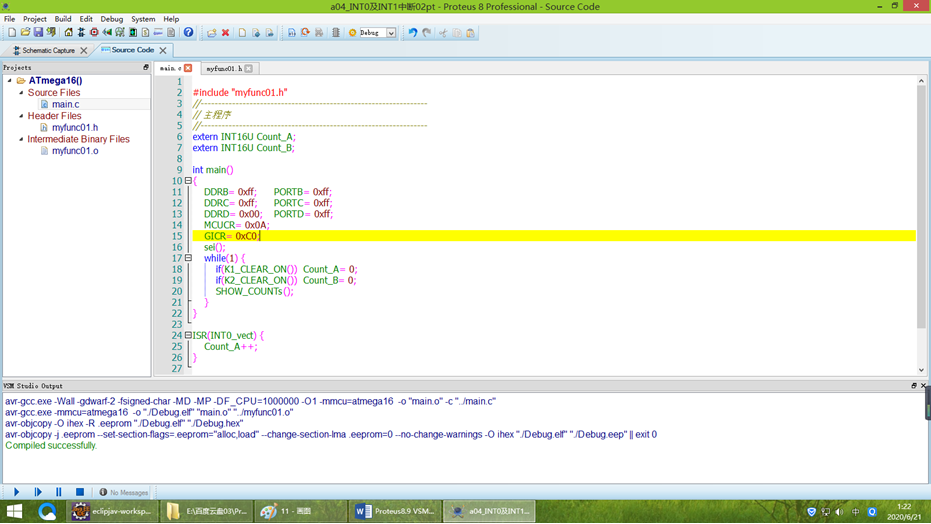This screenshot has width=931, height=524.
Task: Fold the ISR(INT0_vect) block
Action: [188, 335]
